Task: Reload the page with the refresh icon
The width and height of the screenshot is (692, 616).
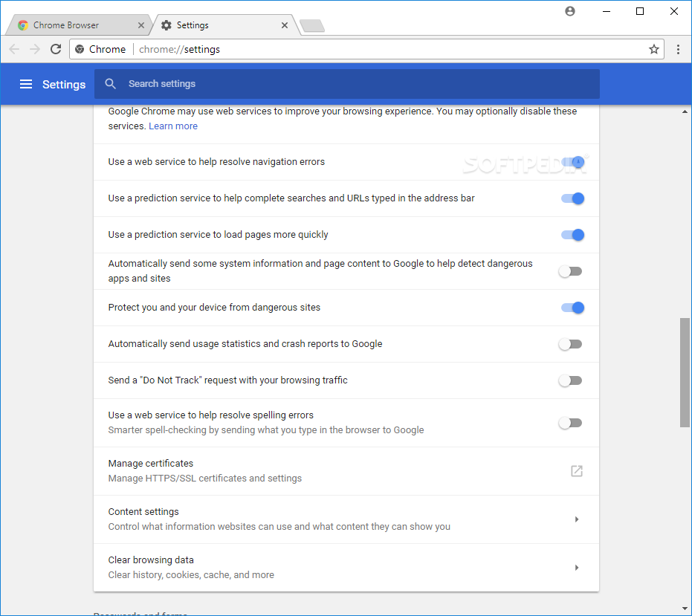Action: coord(56,49)
